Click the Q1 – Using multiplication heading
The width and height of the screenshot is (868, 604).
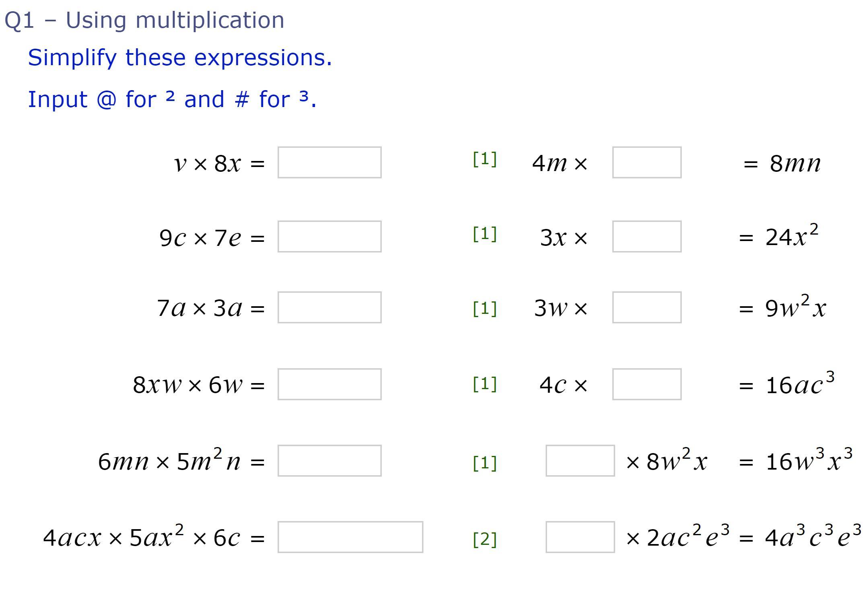click(x=144, y=20)
